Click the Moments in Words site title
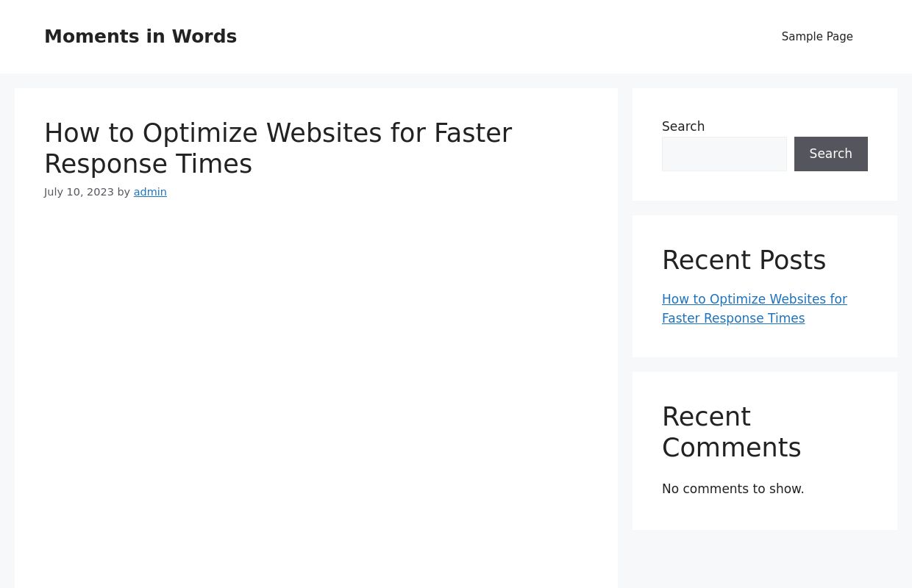 click(140, 37)
